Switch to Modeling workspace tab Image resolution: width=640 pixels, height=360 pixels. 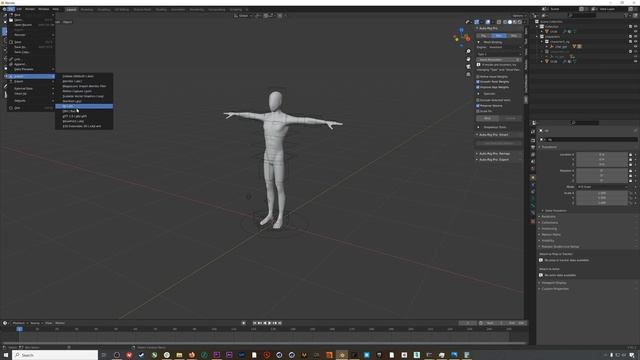click(87, 9)
